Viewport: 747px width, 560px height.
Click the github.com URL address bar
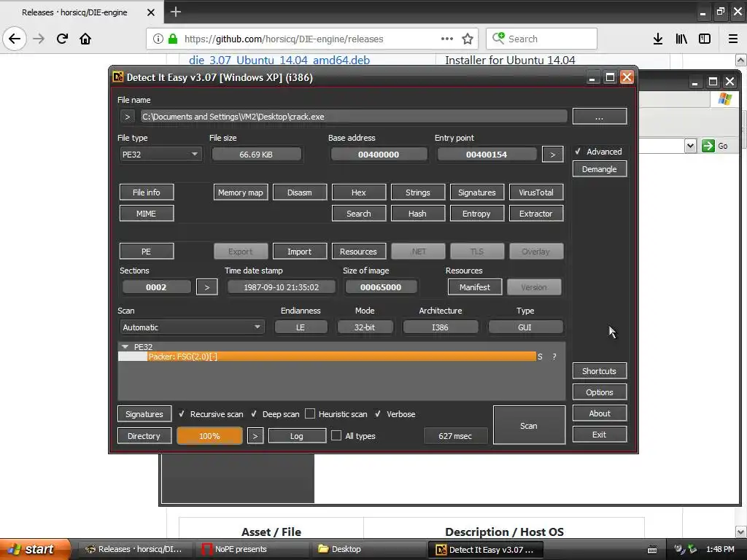click(312, 39)
